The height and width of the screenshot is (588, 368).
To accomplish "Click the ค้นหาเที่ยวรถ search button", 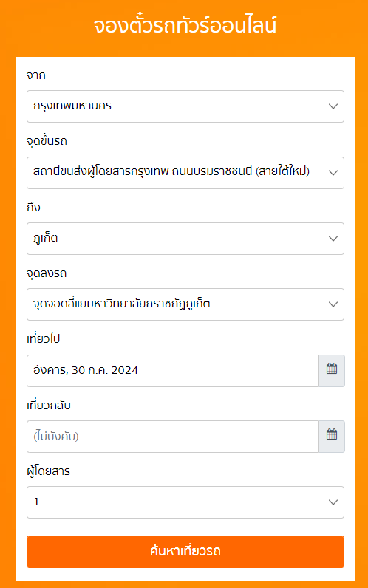I will click(x=185, y=551).
